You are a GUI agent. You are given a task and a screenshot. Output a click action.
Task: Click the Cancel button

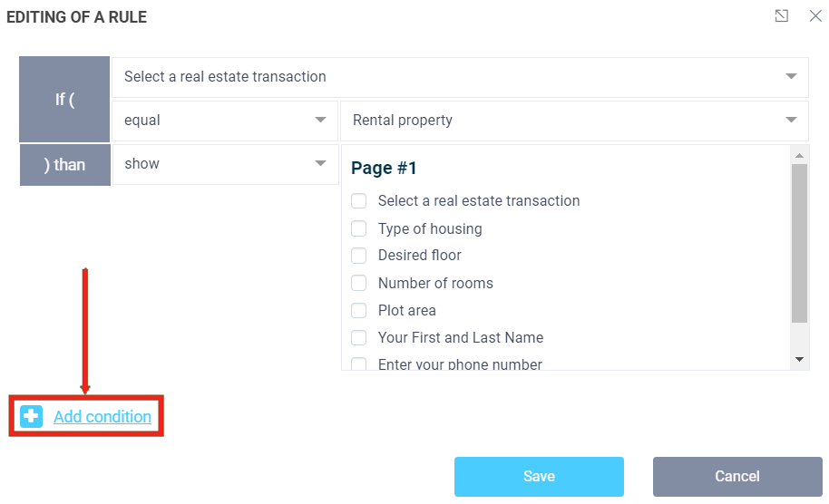click(736, 477)
